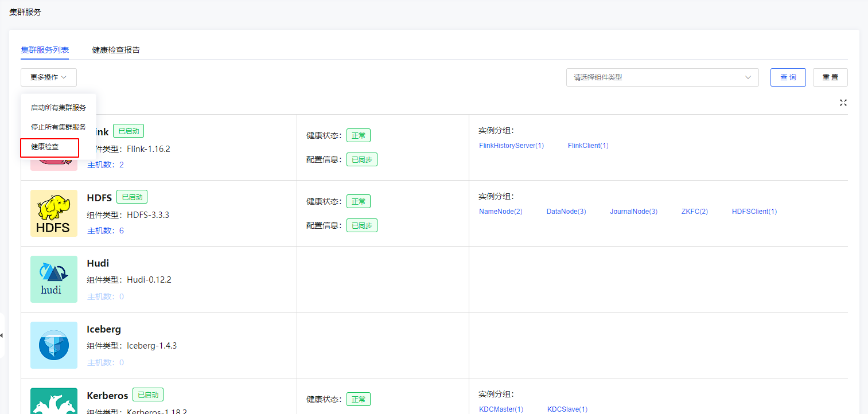Open ZKFC(2) instance group link
Screen dimensions: 868x414
pyautogui.click(x=695, y=212)
